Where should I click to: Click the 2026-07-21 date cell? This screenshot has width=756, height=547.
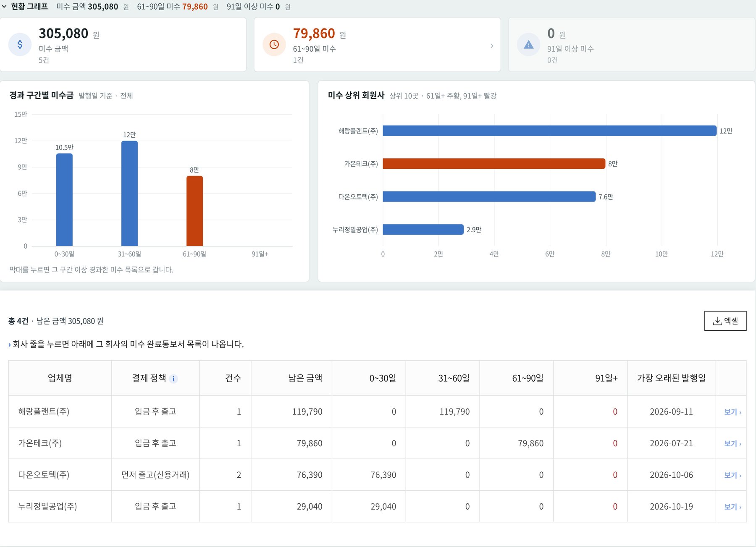point(671,443)
